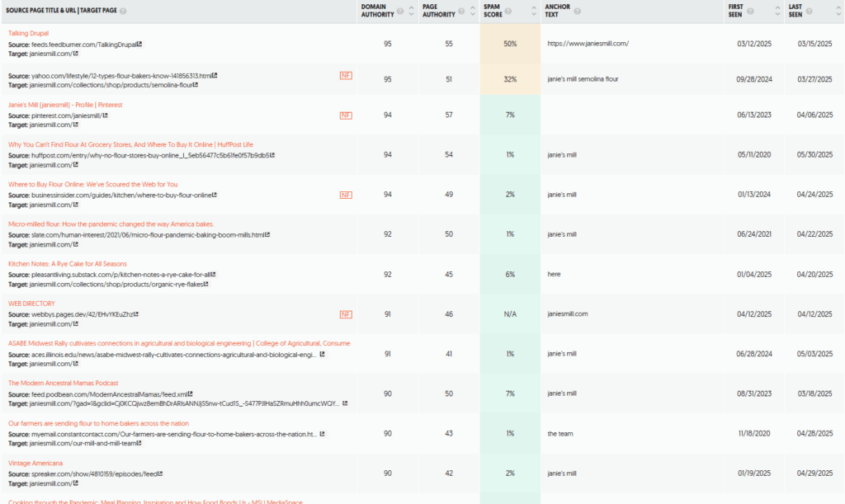
Task: Open the ASABE Midwest Rally title link
Action: pyautogui.click(x=179, y=343)
